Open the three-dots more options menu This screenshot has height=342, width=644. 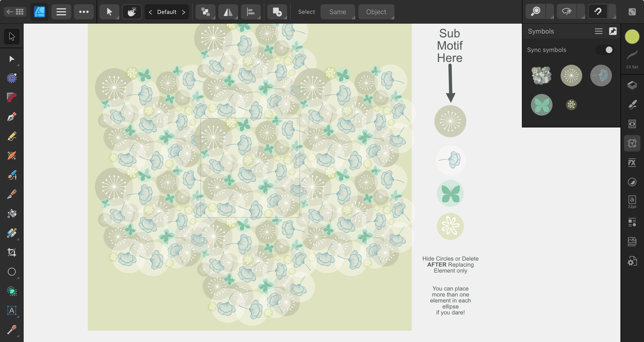[x=84, y=12]
